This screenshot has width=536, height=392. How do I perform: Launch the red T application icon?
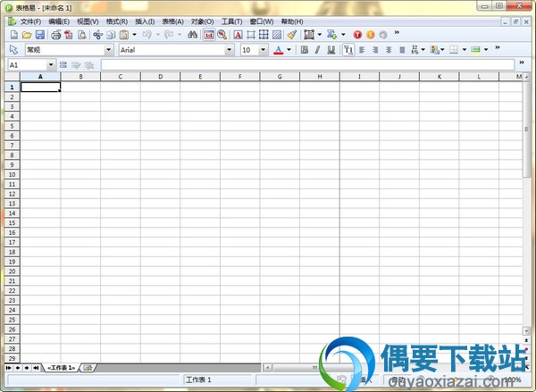pyautogui.click(x=357, y=35)
